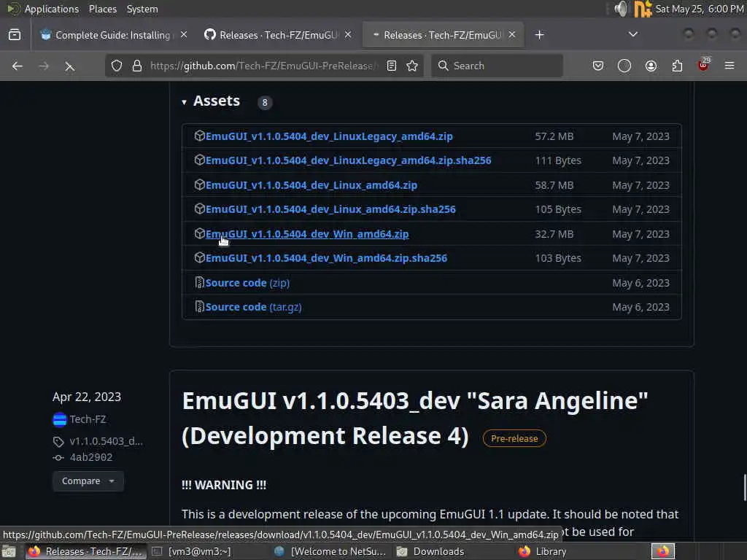Close the active Releases tab

512,35
